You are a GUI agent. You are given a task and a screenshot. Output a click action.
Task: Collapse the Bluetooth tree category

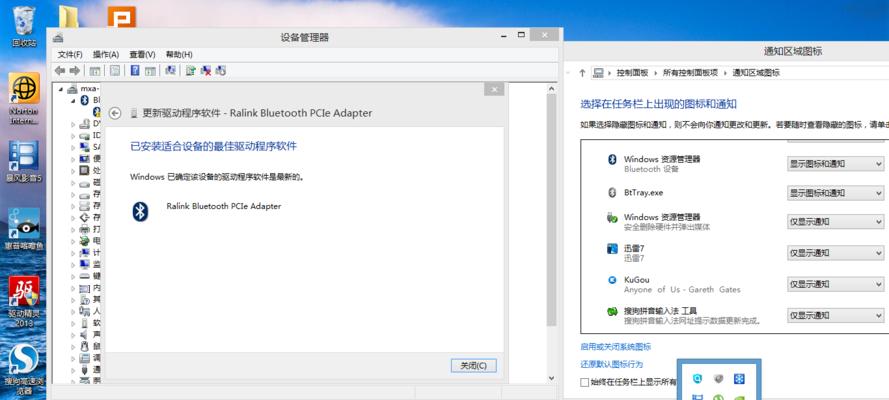coord(73,100)
